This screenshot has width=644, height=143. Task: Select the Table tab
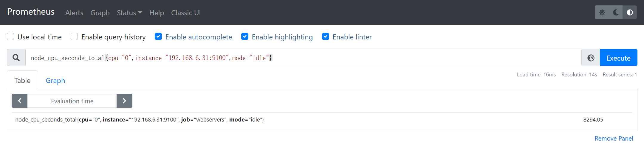click(22, 80)
